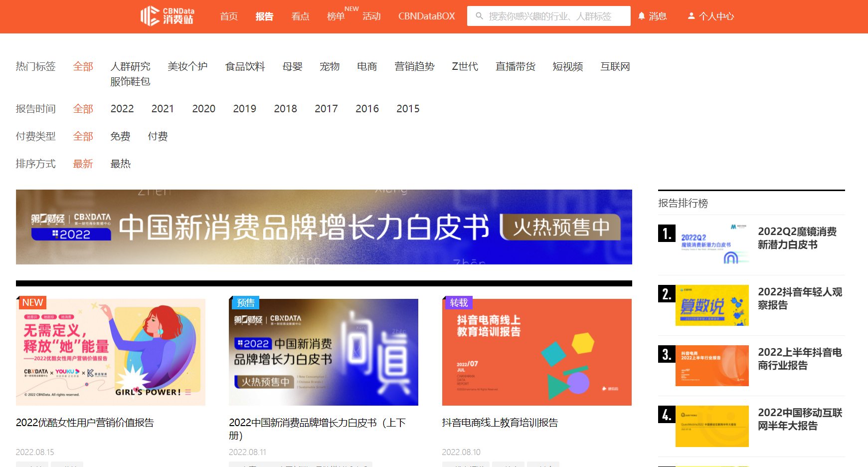868x467 pixels.
Task: Filter reports by year 2015
Action: (x=408, y=109)
